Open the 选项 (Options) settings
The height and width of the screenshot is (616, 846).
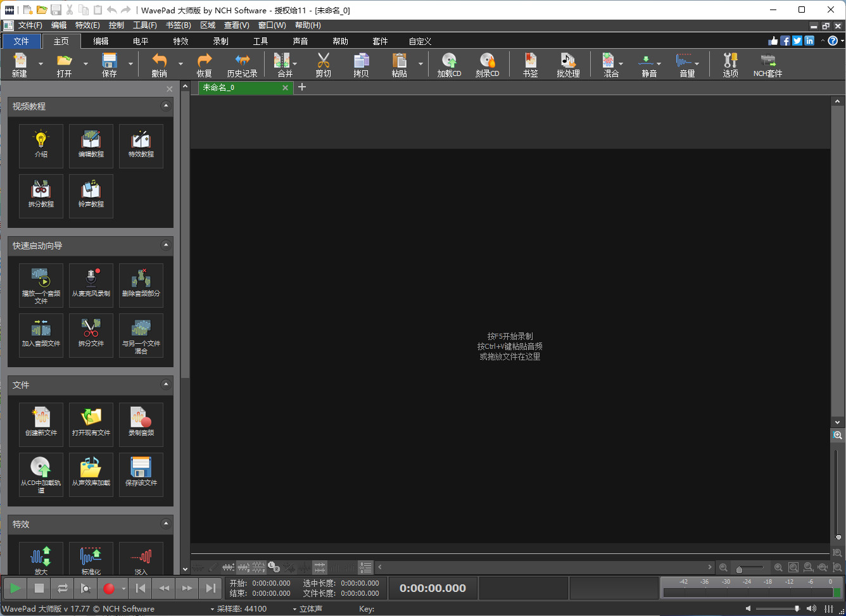coord(731,65)
